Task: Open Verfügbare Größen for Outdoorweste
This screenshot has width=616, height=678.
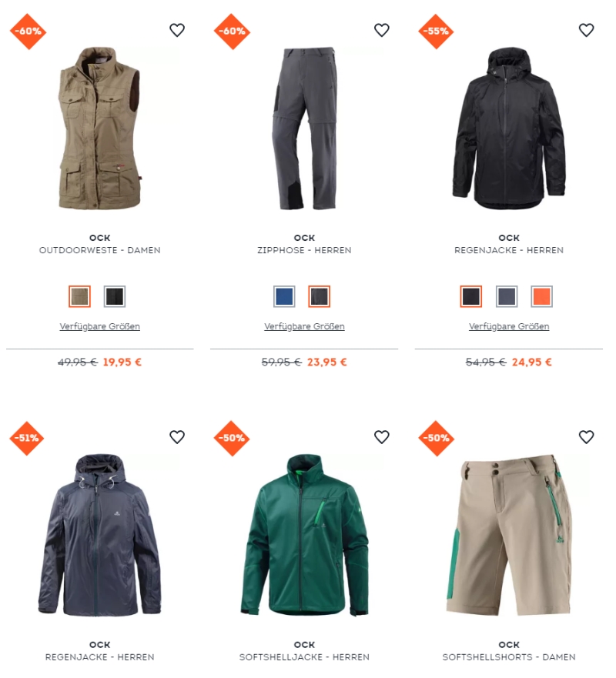Action: pos(100,326)
